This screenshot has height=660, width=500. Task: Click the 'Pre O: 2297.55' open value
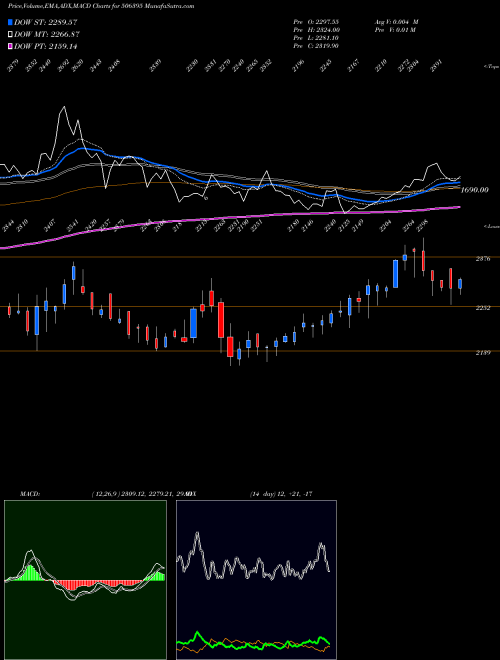tap(316, 22)
